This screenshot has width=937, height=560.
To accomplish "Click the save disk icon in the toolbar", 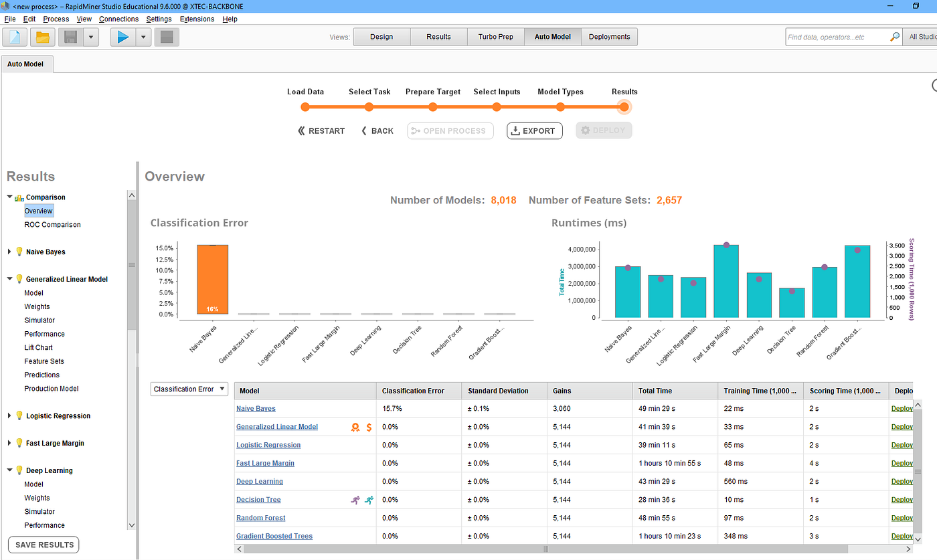I will 70,37.
